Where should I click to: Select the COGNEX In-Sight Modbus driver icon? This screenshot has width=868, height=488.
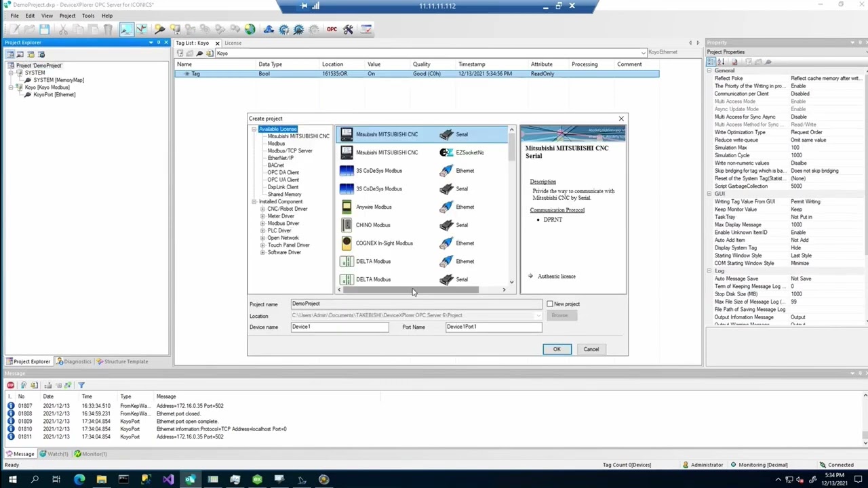coord(347,243)
